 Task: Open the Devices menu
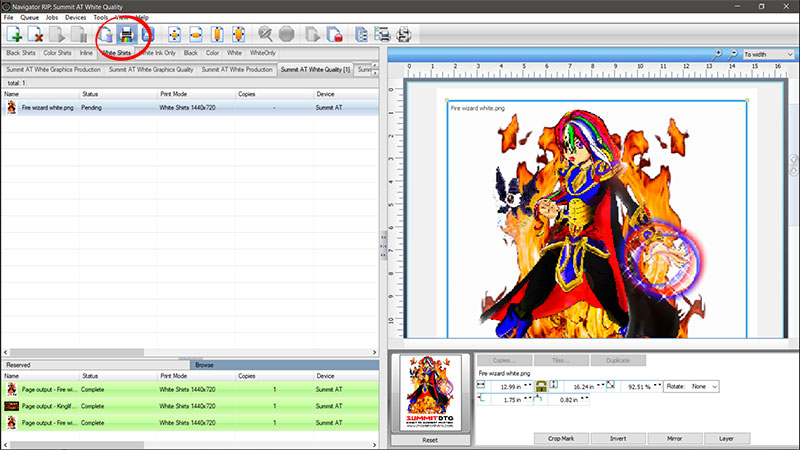click(76, 17)
